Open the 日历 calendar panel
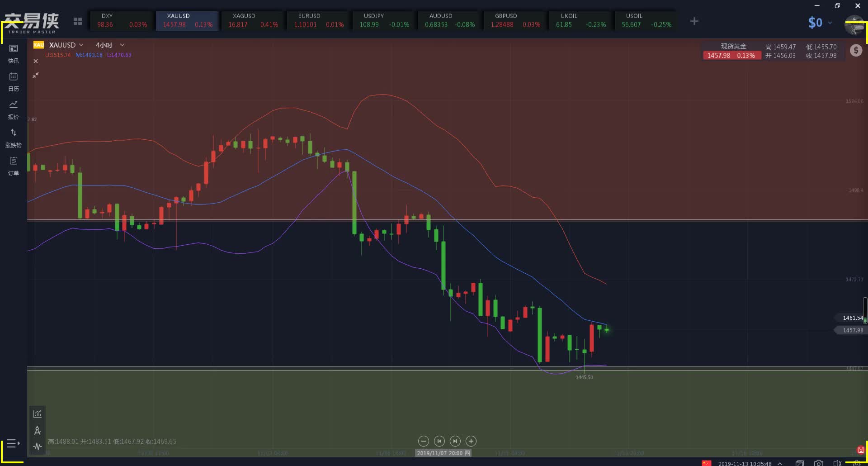868x466 pixels. coord(14,81)
